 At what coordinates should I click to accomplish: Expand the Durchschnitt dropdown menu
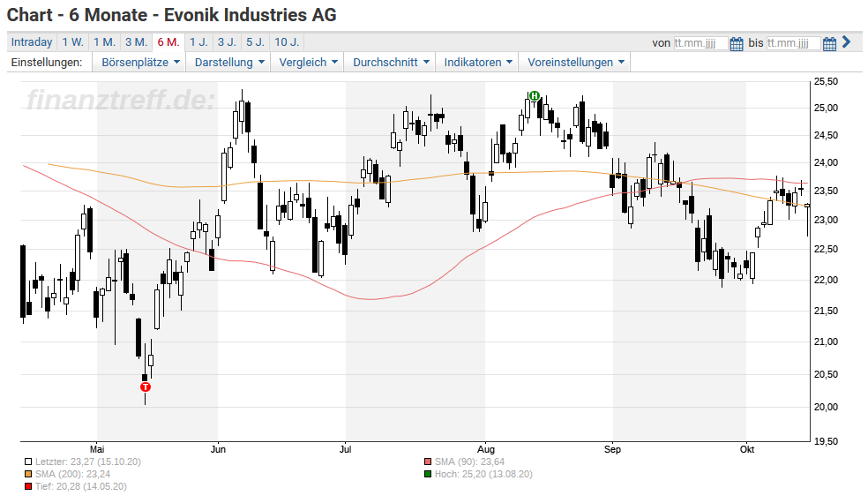click(x=390, y=62)
